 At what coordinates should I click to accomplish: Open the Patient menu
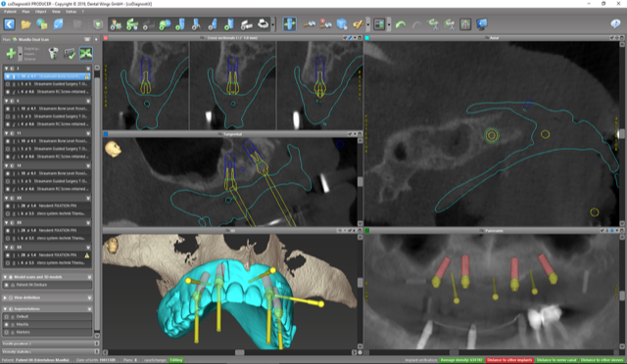click(10, 12)
